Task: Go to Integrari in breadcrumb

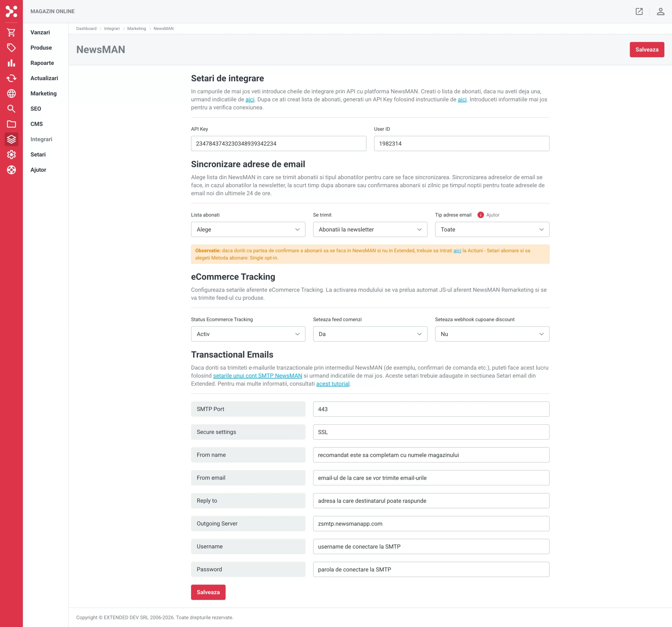Action: 112,28
